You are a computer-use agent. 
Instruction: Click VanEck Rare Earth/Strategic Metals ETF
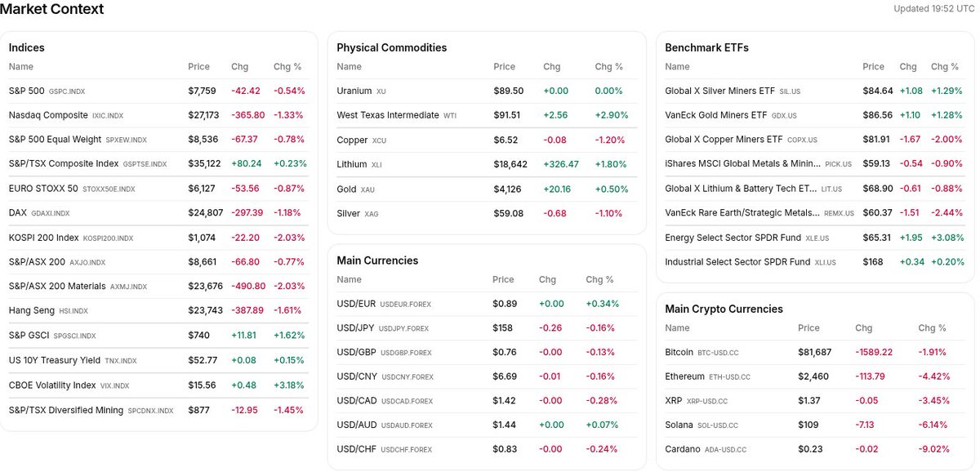coord(742,213)
